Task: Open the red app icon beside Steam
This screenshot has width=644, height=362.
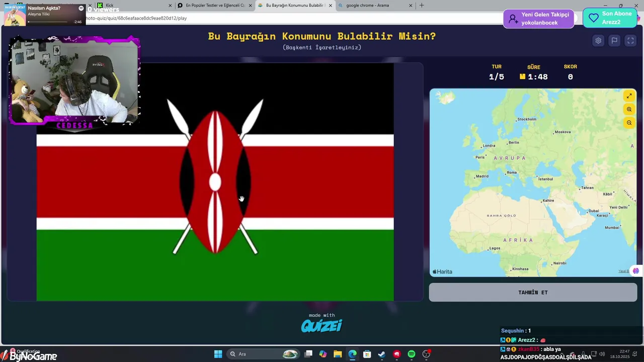Action: pos(396,354)
